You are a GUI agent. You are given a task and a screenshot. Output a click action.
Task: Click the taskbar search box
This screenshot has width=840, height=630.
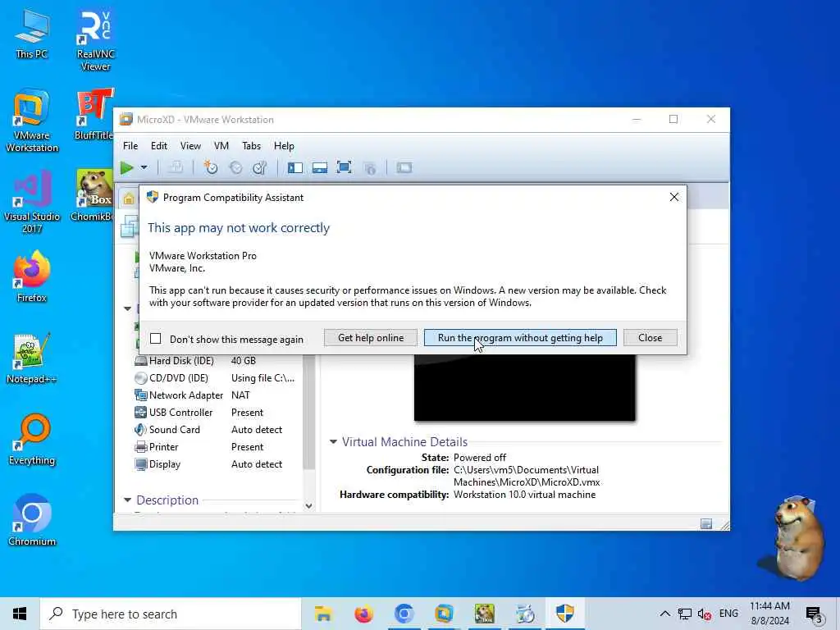pos(171,614)
